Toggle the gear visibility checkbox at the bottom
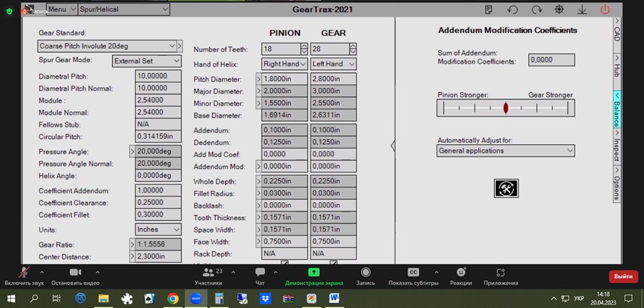The height and width of the screenshot is (308, 644). 333,263
